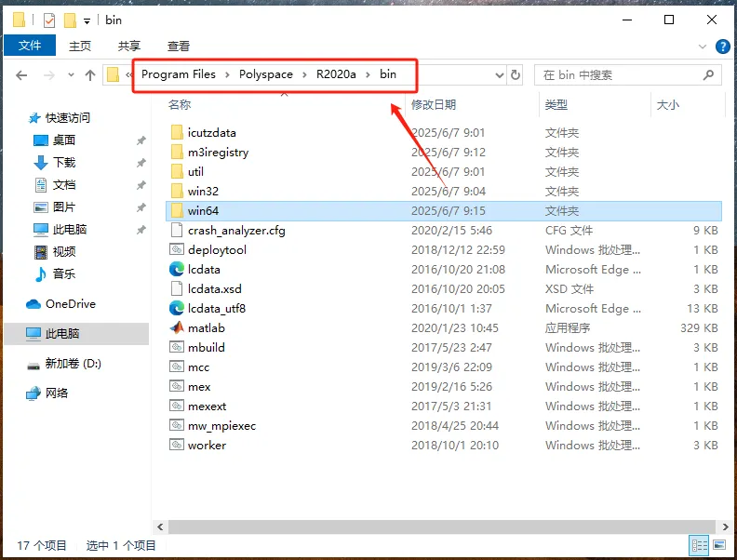The height and width of the screenshot is (560, 737).
Task: Click the Properties icon in title bar
Action: point(49,20)
